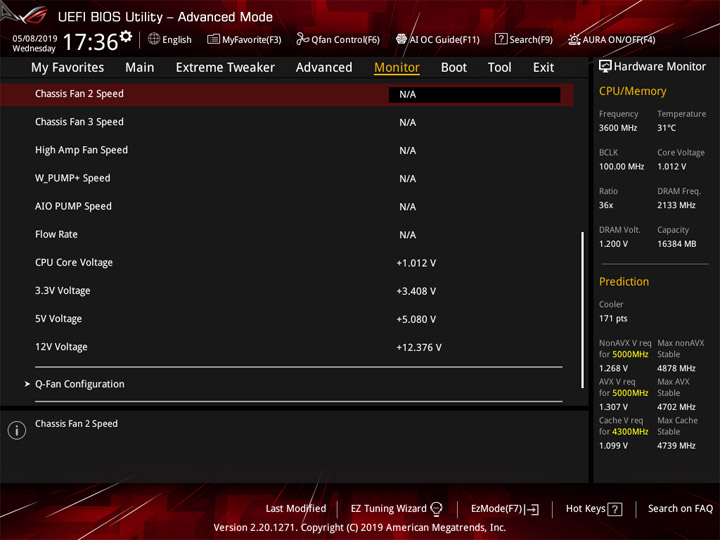Viewport: 720px width, 540px height.
Task: Click the Q-Fan Configuration arrow
Action: point(27,384)
